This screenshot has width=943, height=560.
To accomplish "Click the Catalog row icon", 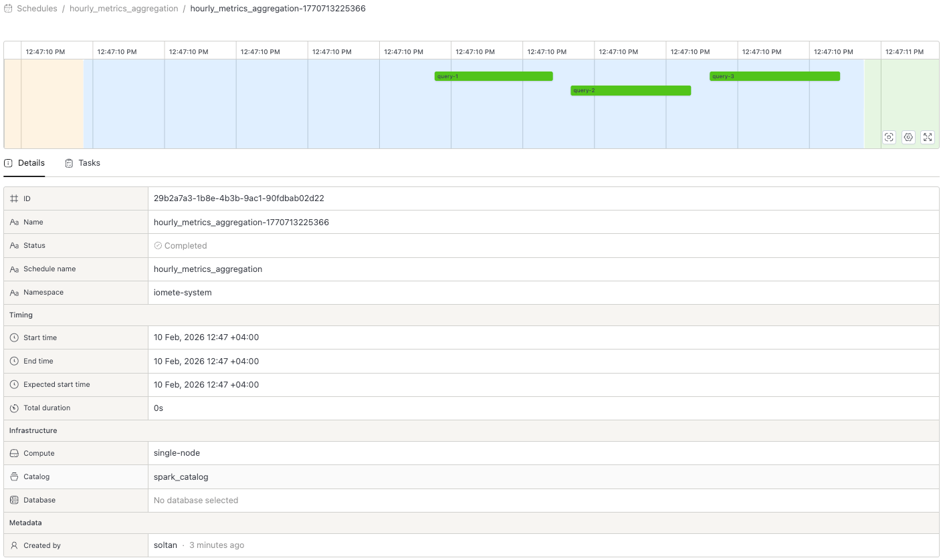I will pos(14,476).
